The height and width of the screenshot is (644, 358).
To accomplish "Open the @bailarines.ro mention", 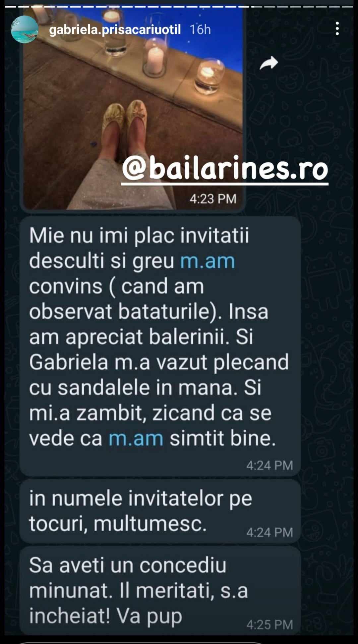I will [x=225, y=169].
